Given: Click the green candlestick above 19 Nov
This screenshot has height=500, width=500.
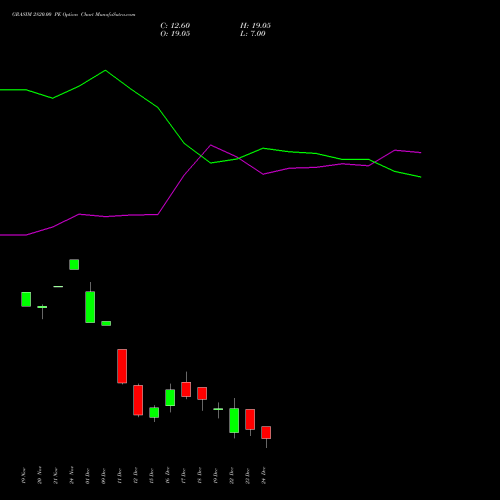Looking at the screenshot, I should click(x=26, y=299).
